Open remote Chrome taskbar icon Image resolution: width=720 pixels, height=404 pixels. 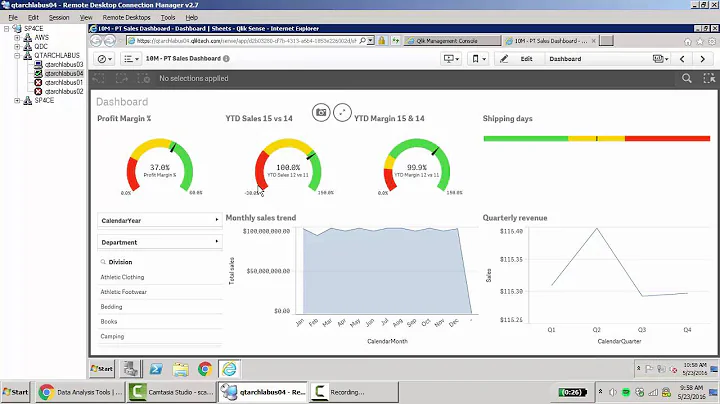(205, 369)
